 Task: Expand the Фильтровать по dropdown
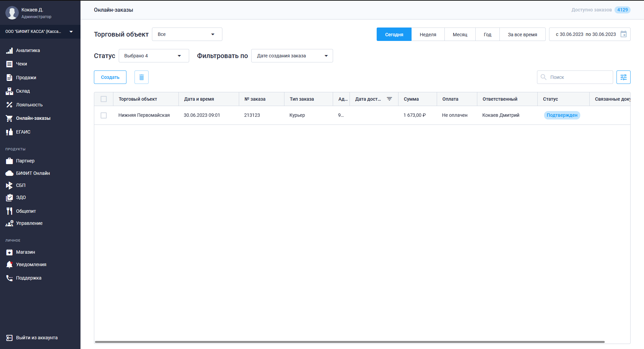coord(292,56)
